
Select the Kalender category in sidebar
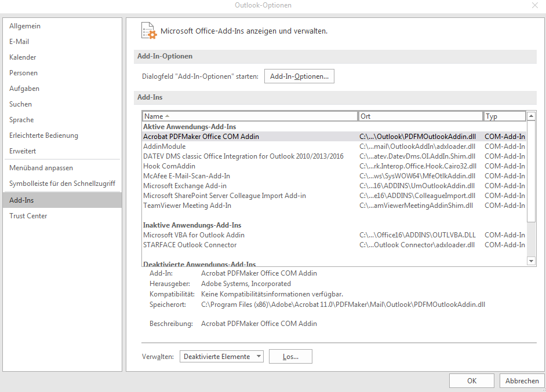22,57
